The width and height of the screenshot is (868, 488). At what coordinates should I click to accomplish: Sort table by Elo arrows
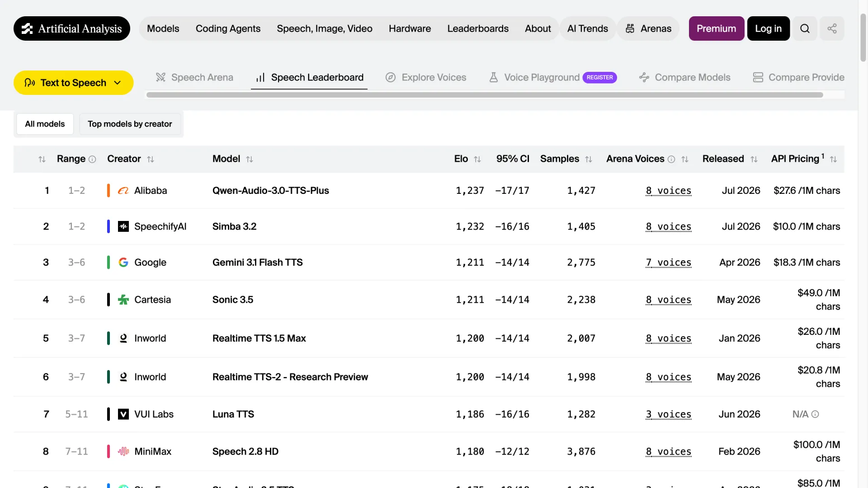tap(477, 159)
